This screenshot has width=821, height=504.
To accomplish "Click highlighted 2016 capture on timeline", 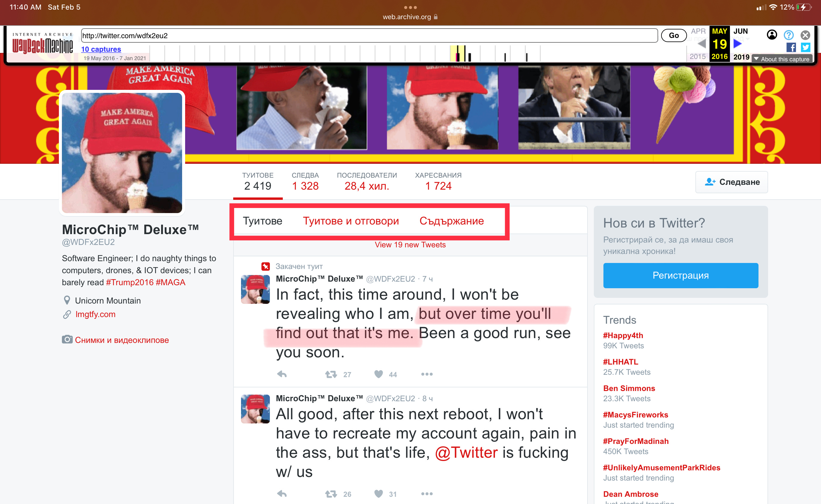I will (x=457, y=54).
